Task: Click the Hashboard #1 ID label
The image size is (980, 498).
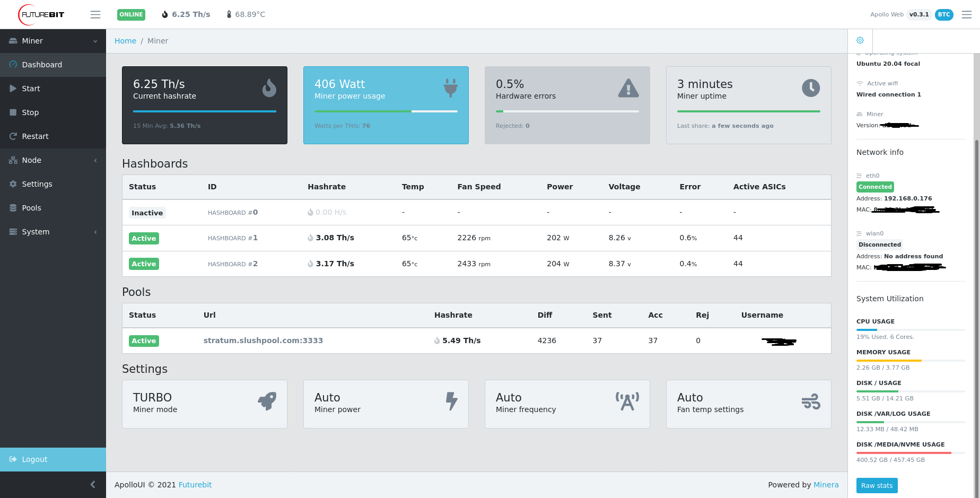Action: pos(233,238)
